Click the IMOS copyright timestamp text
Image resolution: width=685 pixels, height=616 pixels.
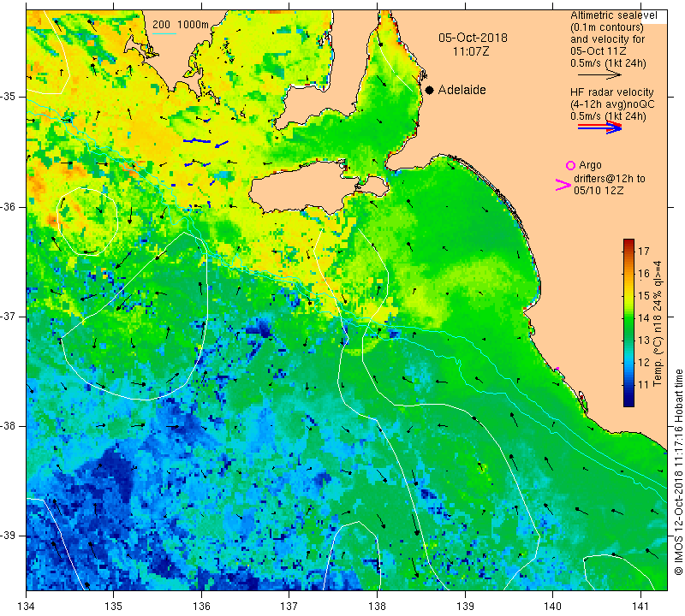tap(678, 471)
